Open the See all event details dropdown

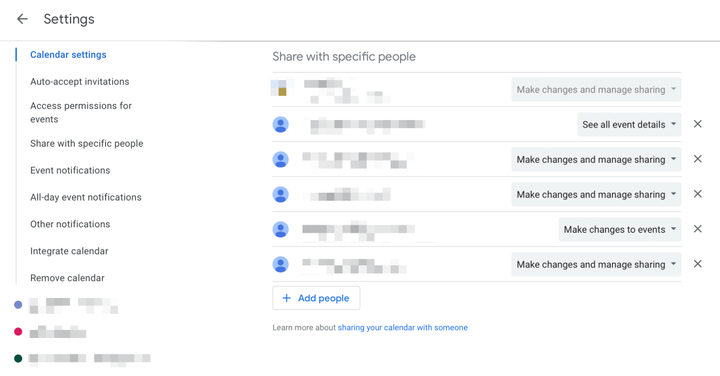click(x=629, y=124)
